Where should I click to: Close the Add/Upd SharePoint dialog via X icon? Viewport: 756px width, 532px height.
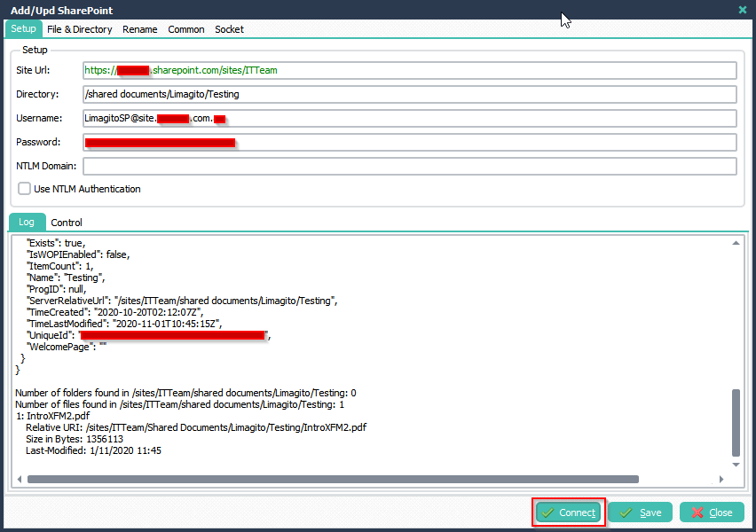(x=743, y=10)
